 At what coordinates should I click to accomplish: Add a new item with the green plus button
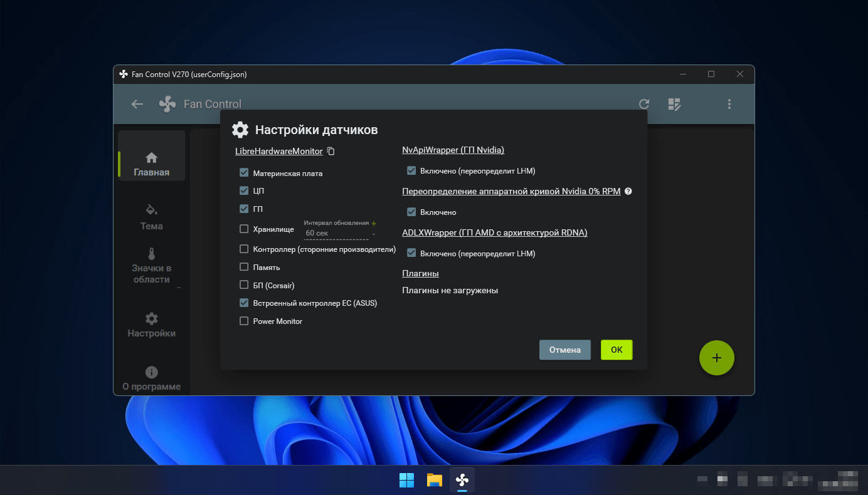pos(717,358)
